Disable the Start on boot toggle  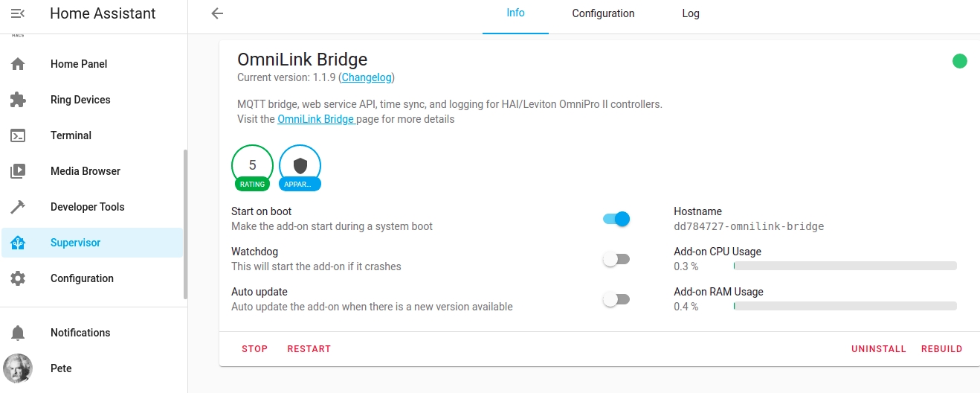(x=616, y=219)
